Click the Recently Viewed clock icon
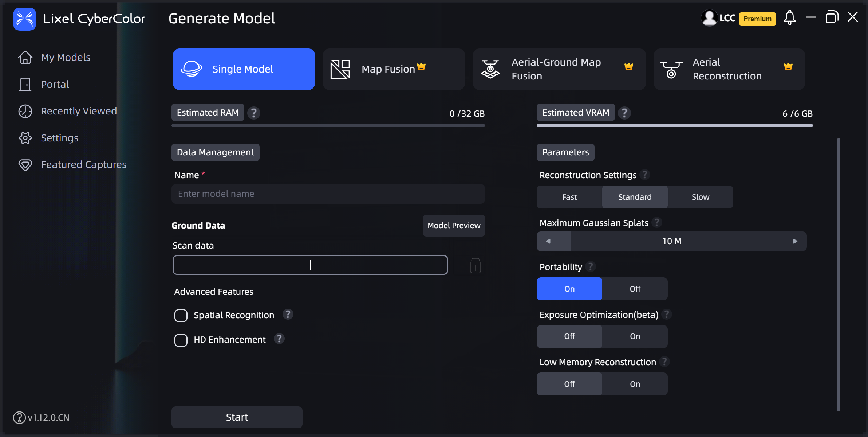The width and height of the screenshot is (868, 437). [x=25, y=111]
